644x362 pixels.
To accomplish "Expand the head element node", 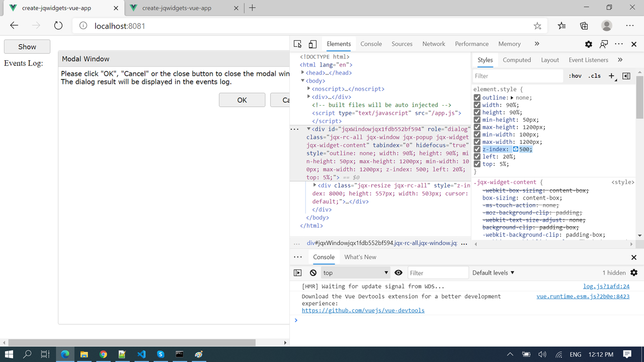I will [x=303, y=73].
